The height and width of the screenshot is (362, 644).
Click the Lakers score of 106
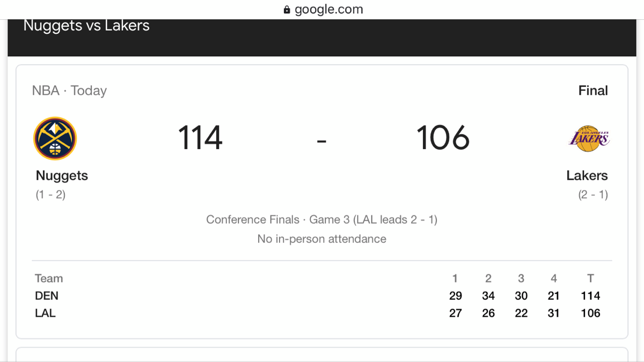tap(443, 138)
